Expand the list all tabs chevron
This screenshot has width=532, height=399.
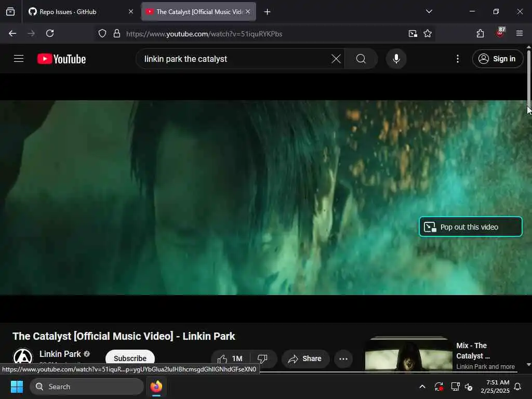click(x=429, y=11)
